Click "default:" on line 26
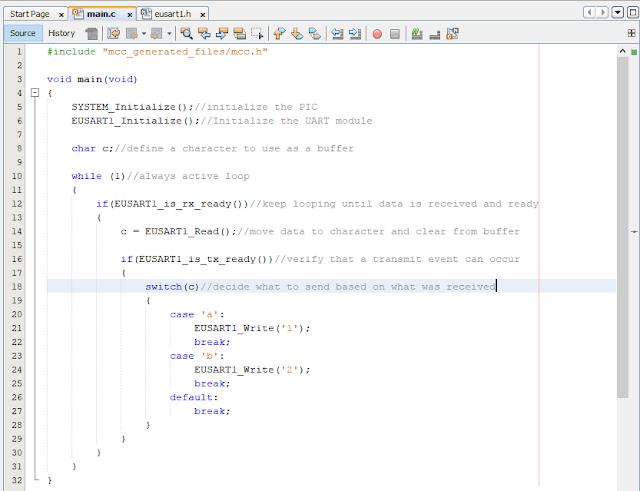Screen dimensions: 640x491 194,397
